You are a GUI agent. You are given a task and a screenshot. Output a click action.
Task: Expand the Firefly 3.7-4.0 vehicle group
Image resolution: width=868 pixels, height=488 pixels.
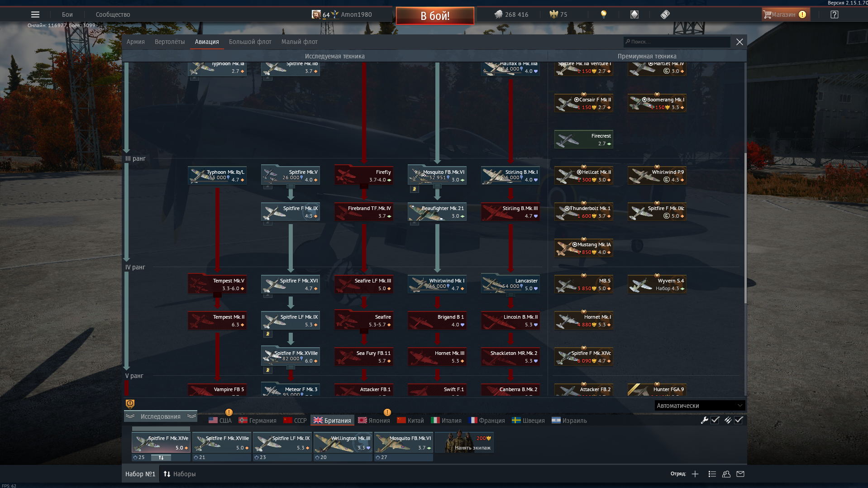[364, 176]
